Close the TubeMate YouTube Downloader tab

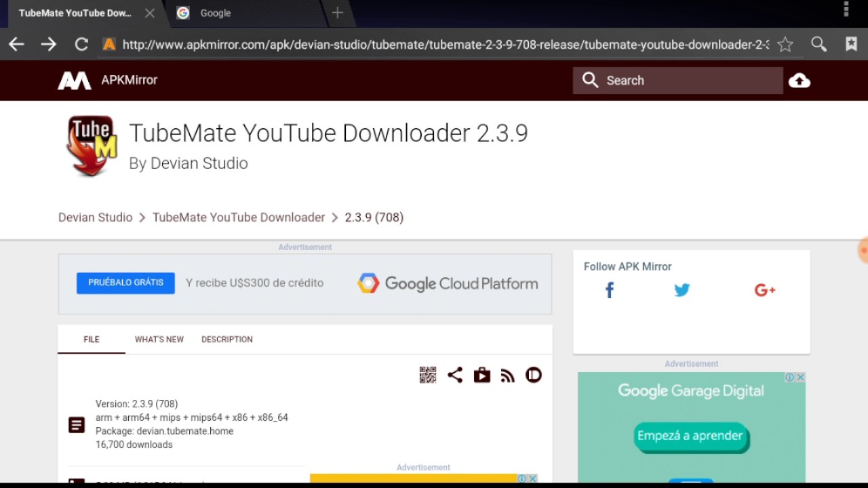click(x=150, y=13)
